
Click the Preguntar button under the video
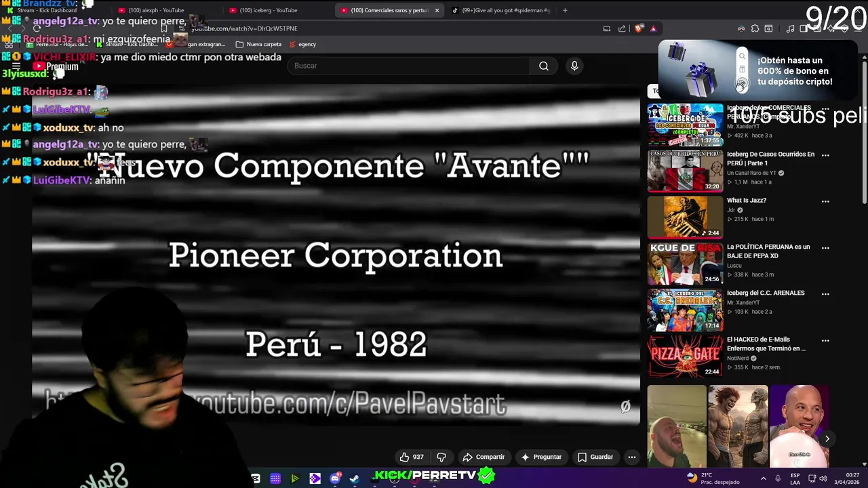(x=541, y=457)
